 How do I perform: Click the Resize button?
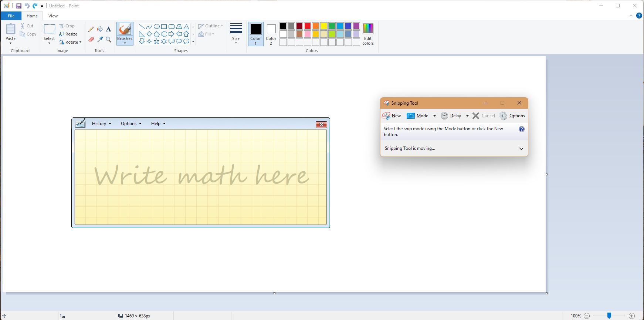click(68, 34)
